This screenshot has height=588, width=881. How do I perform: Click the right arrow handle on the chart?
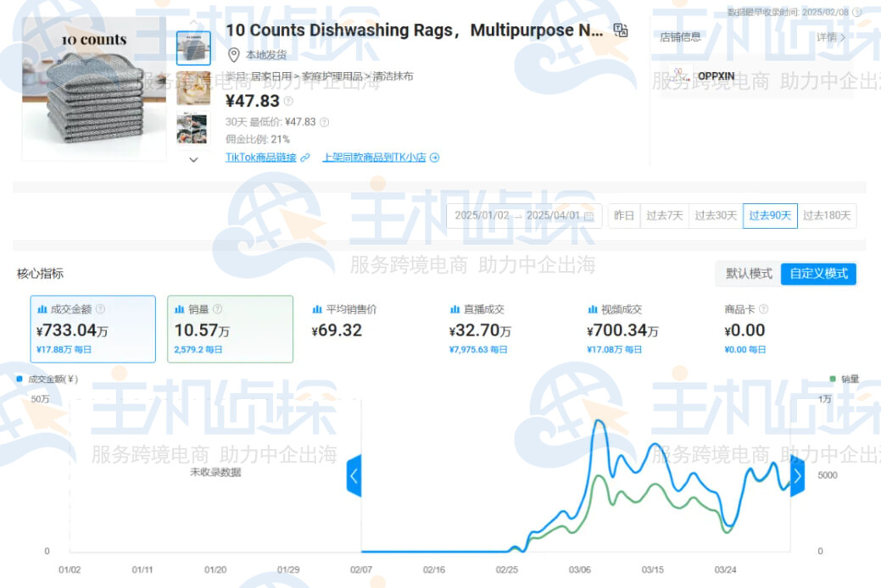point(797,475)
